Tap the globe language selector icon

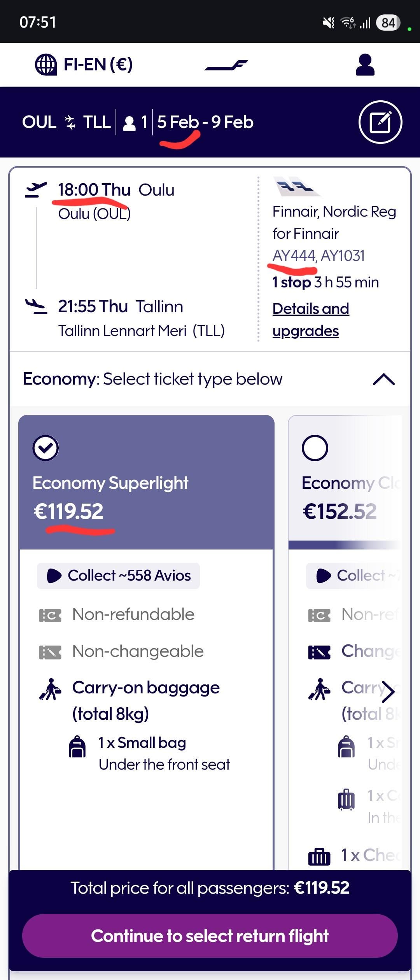[46, 65]
